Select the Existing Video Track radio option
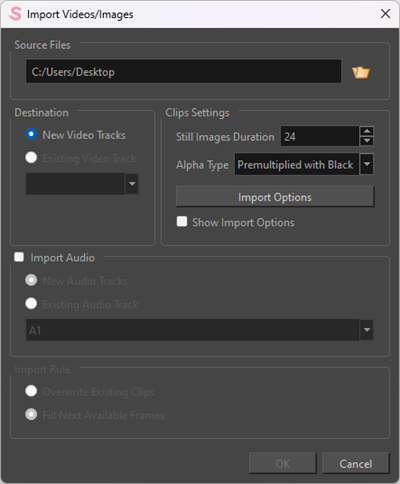This screenshot has height=484, width=400. 31,157
